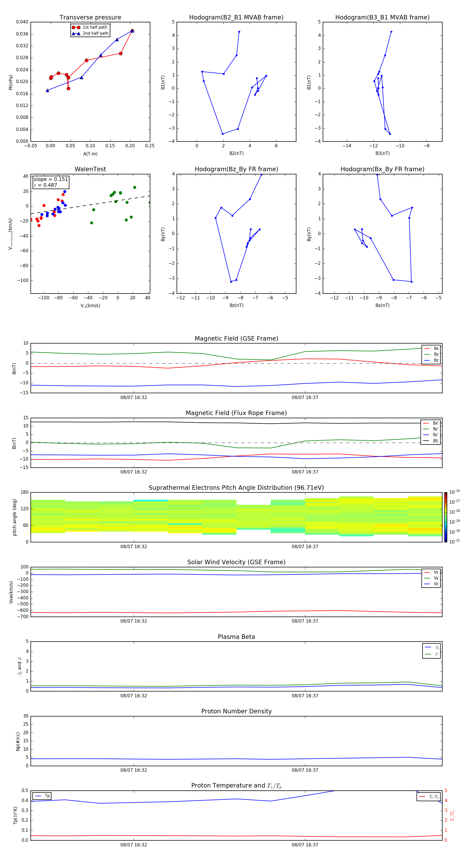Select the "V_A(km/s)" x-axis label
473x868 pixels.
coord(90,306)
